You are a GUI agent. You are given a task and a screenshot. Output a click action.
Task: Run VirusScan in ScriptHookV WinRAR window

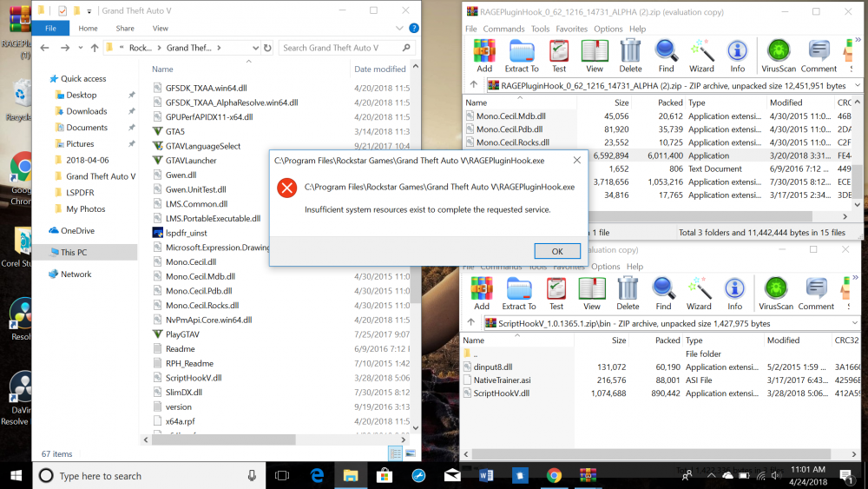pos(775,294)
